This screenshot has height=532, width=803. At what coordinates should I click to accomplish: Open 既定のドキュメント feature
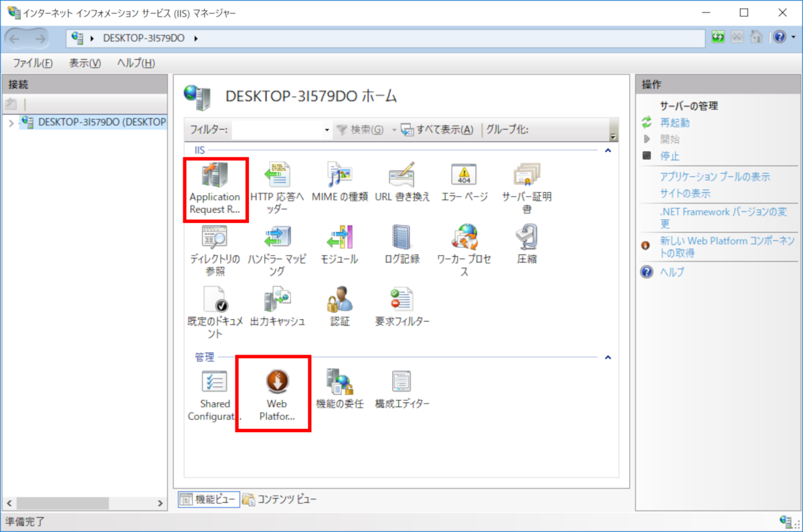[215, 313]
